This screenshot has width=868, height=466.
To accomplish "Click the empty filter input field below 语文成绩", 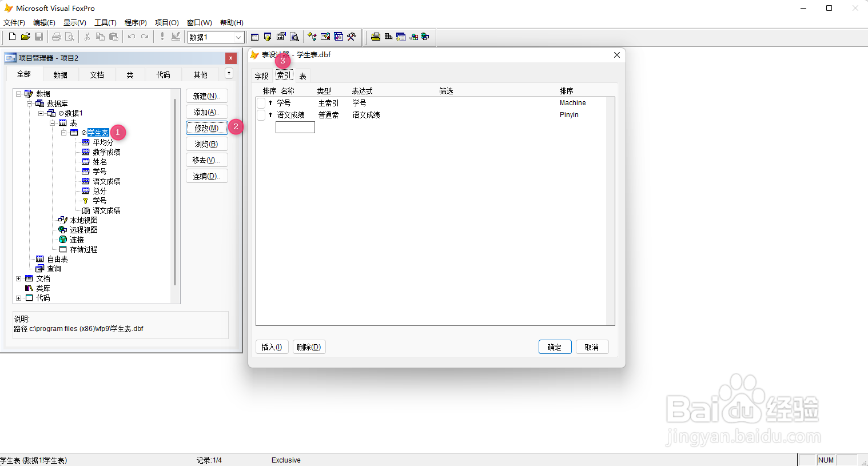I will pos(295,126).
